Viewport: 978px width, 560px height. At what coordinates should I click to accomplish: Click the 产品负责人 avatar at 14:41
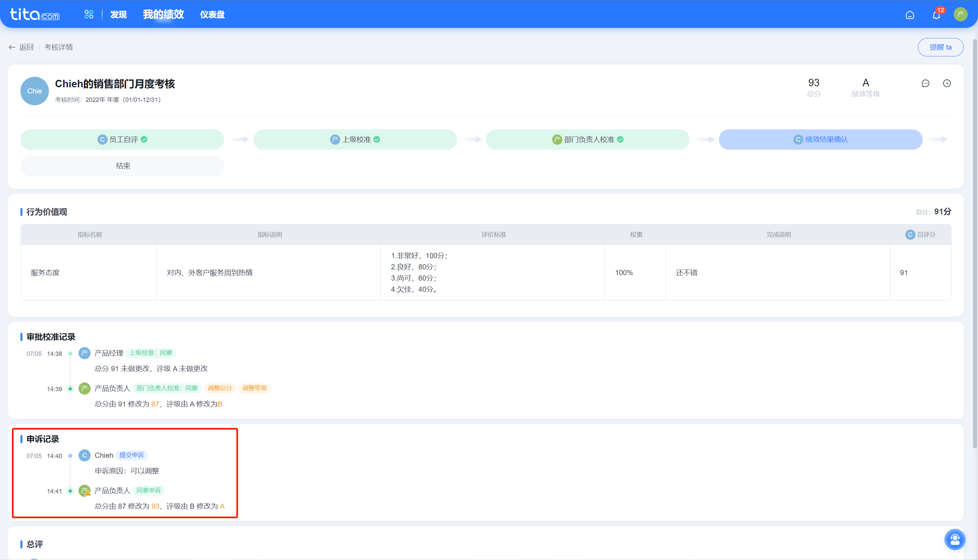coord(84,491)
